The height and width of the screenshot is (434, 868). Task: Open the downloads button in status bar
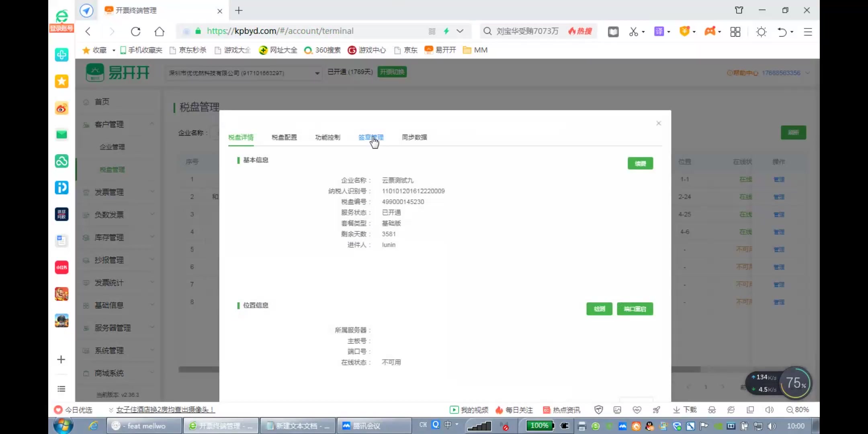[685, 409]
